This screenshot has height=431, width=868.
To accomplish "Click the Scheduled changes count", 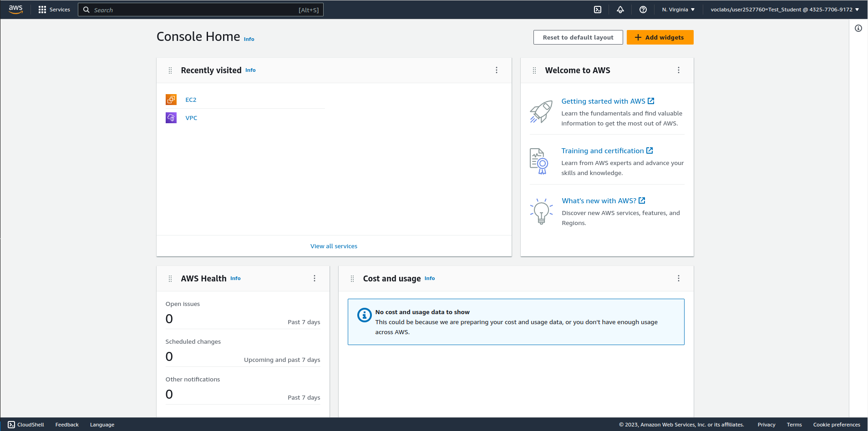I will pos(169,357).
